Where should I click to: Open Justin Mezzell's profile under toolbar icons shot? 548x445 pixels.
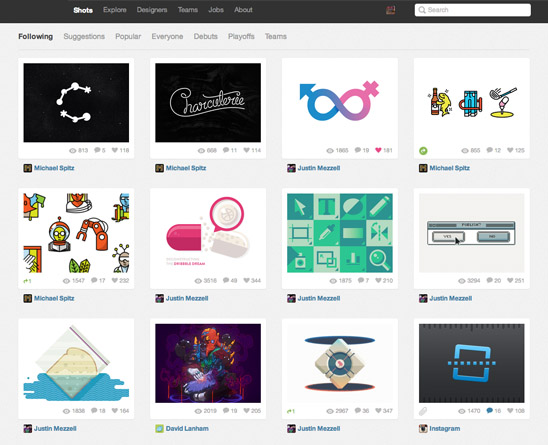tap(318, 298)
